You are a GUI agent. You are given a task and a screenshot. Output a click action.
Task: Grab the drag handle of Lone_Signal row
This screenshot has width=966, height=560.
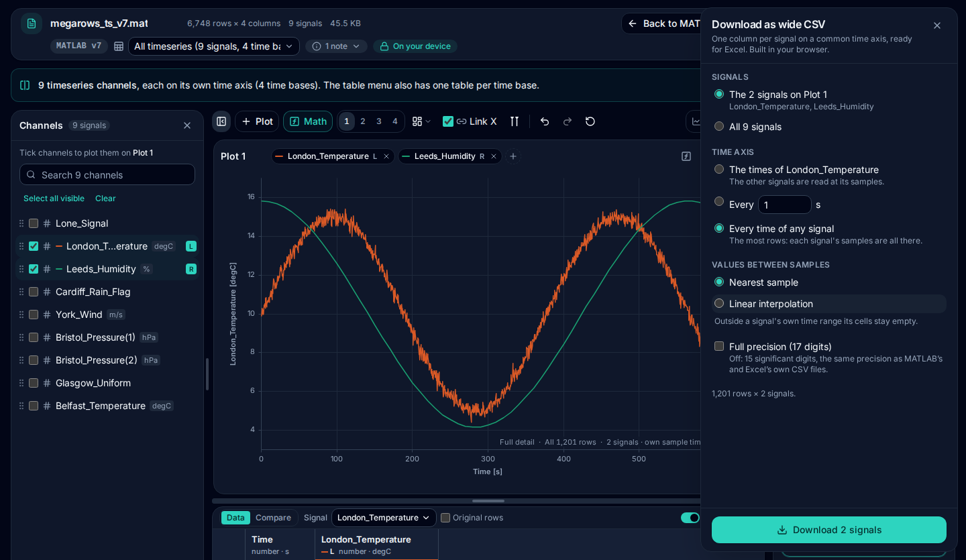(21, 223)
